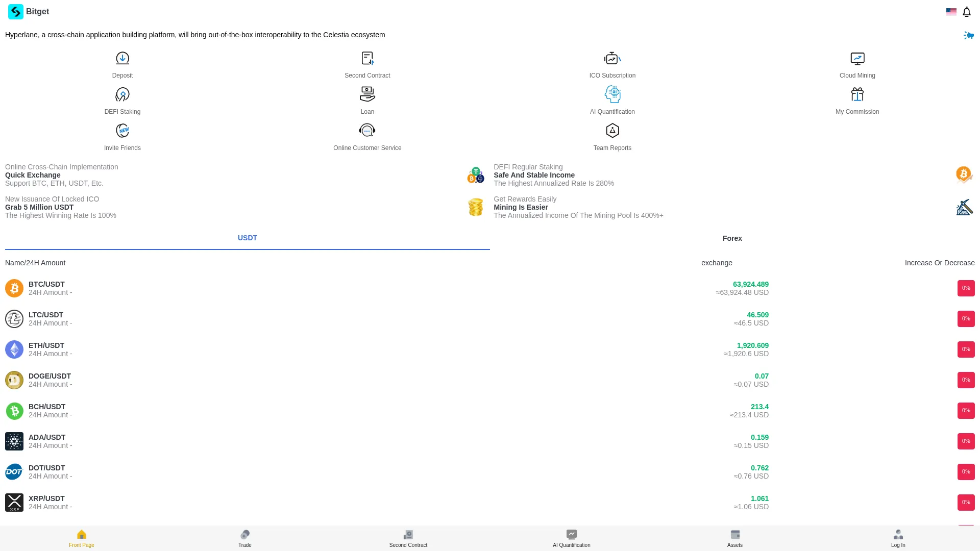Open the My Commission gift icon
980x551 pixels.
click(857, 94)
